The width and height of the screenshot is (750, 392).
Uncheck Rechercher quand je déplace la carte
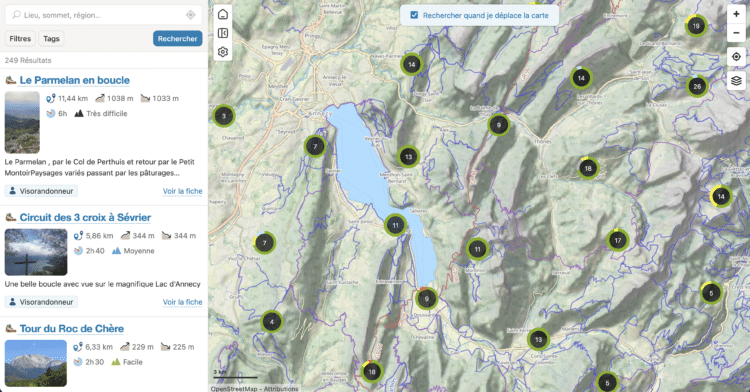(414, 15)
